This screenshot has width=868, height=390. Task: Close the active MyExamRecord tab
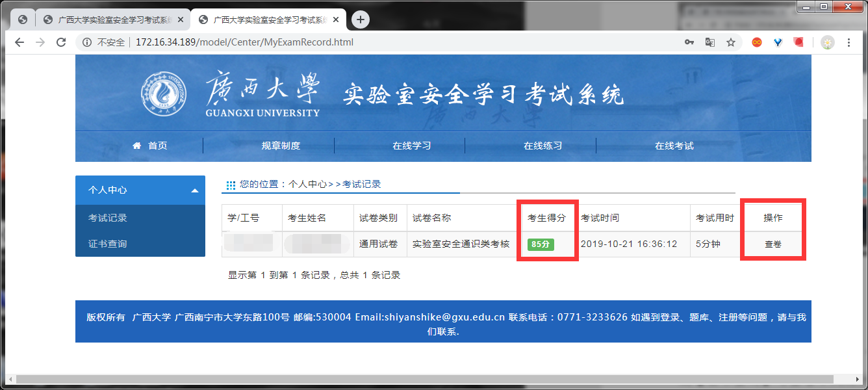point(335,19)
